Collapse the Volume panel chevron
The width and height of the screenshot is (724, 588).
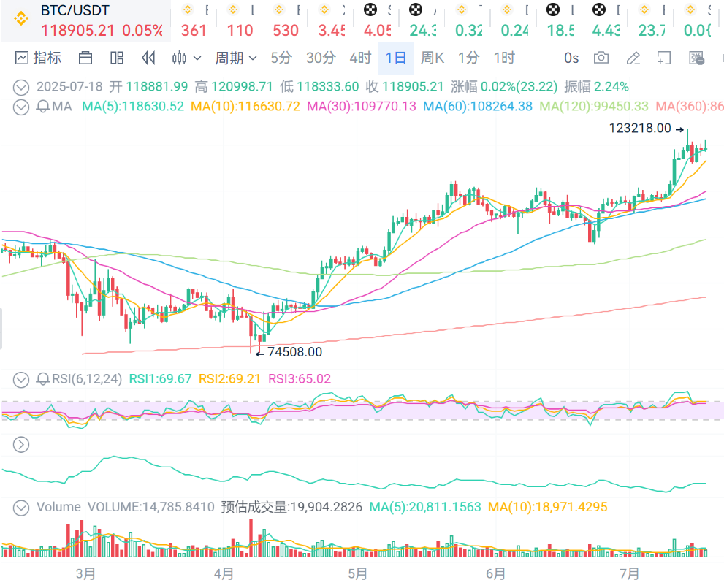(21, 508)
